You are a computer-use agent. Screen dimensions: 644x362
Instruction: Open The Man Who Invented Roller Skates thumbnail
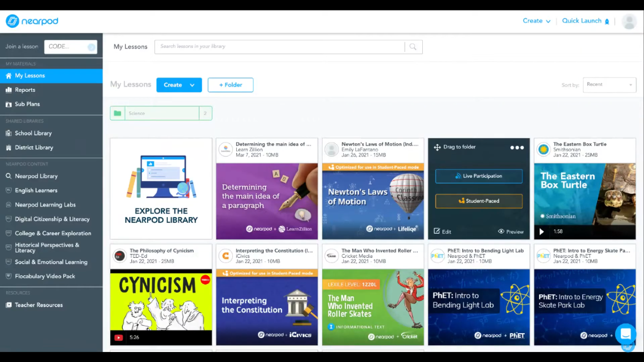tap(373, 307)
